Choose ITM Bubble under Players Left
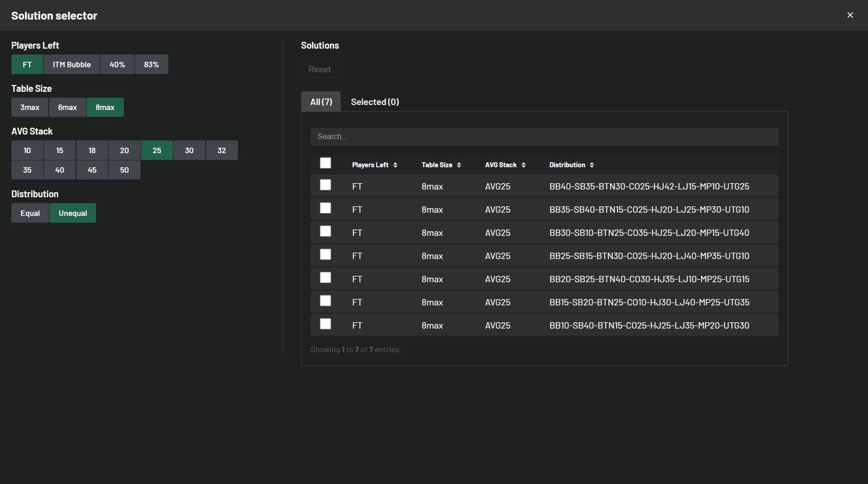The width and height of the screenshot is (868, 484). pos(71,65)
